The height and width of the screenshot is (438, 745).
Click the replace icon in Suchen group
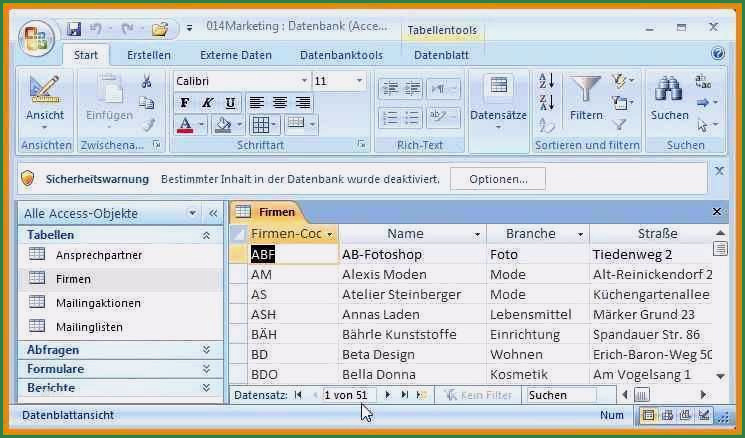[x=703, y=81]
